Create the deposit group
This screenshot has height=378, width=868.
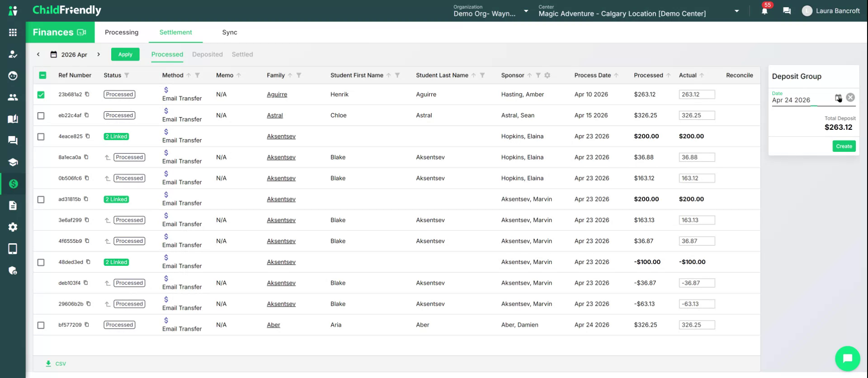point(844,146)
